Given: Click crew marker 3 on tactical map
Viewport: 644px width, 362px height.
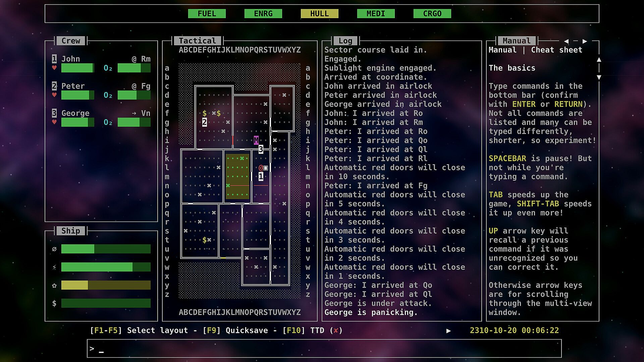Looking at the screenshot, I should coord(261,149).
